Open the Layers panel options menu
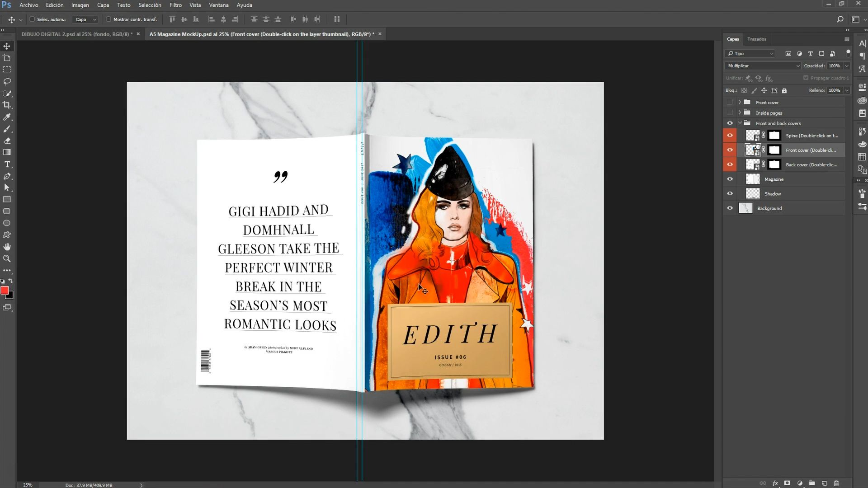The height and width of the screenshot is (488, 868). [847, 39]
